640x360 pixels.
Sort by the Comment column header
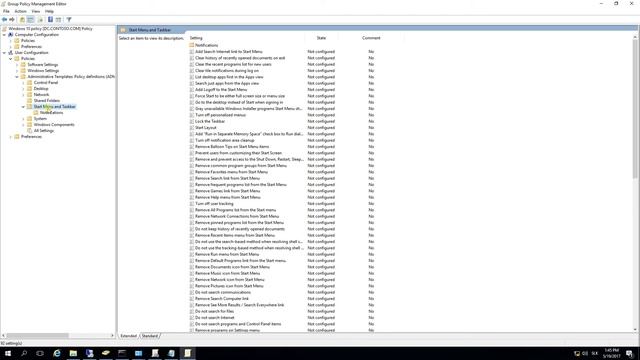point(371,38)
